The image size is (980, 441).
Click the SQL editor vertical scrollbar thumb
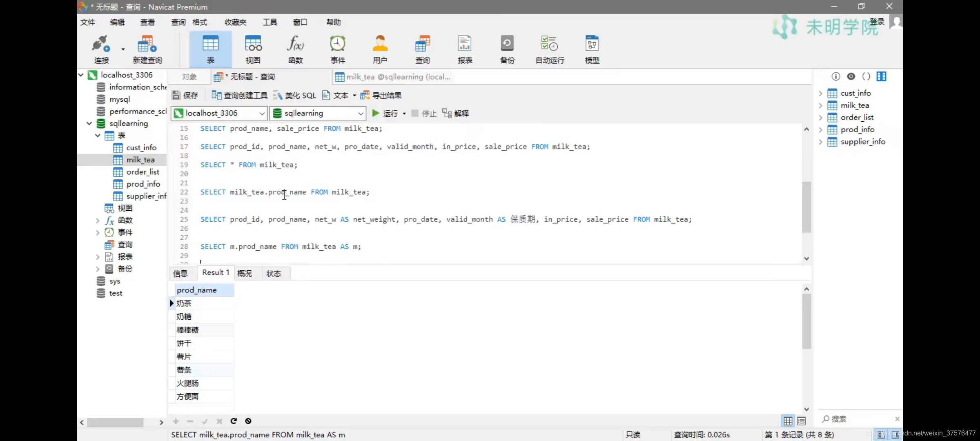pos(806,206)
